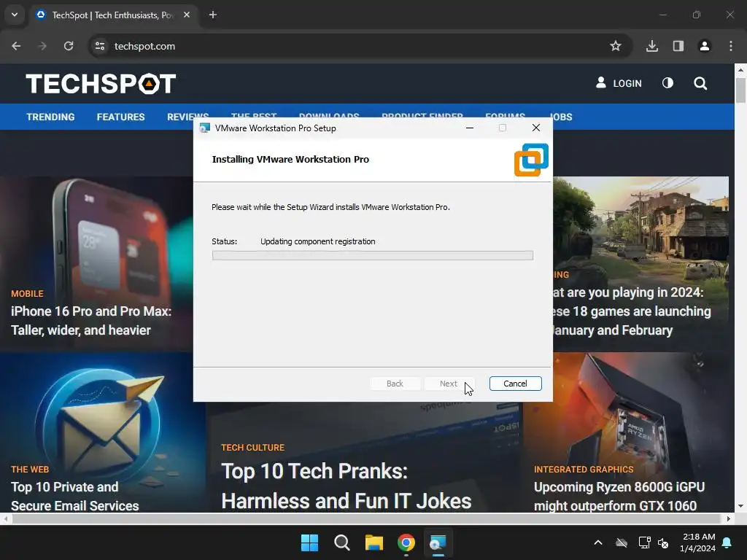Click the horizontal scrollbar right arrow
This screenshot has width=747, height=560.
[729, 518]
